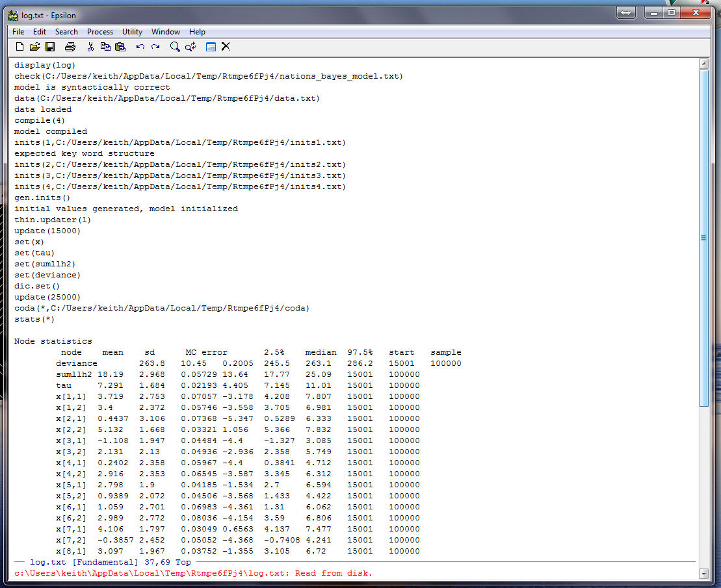Viewport: 721px width, 588px height.
Task: Undo the last edit with the toolbar arrow
Action: click(x=140, y=47)
